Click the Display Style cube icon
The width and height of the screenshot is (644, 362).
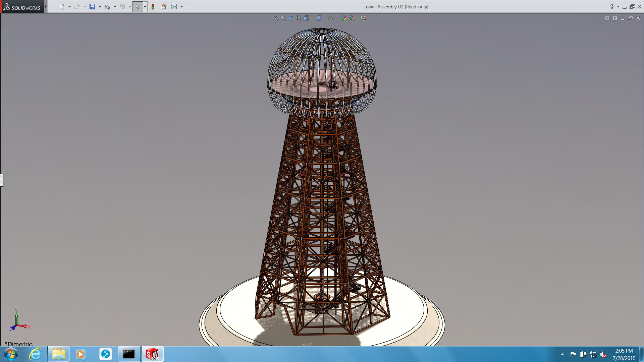click(319, 18)
